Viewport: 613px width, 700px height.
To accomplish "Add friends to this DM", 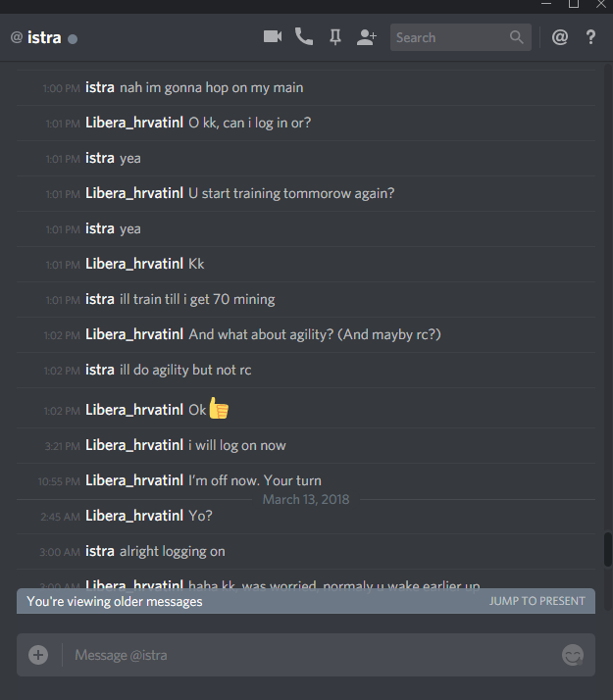I will 367,37.
